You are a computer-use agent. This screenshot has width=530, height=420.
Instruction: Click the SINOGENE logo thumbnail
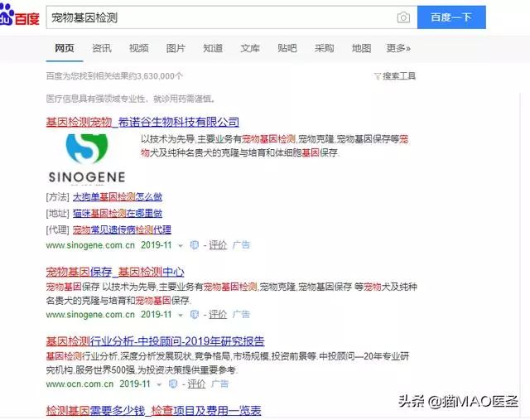(x=87, y=158)
